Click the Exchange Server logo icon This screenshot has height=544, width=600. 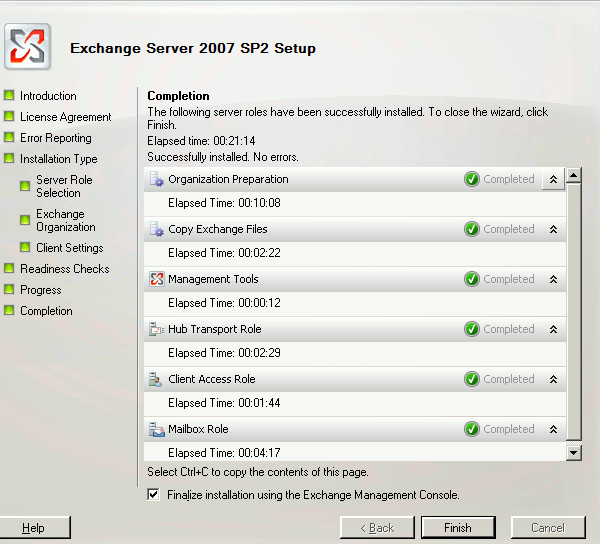pyautogui.click(x=28, y=46)
